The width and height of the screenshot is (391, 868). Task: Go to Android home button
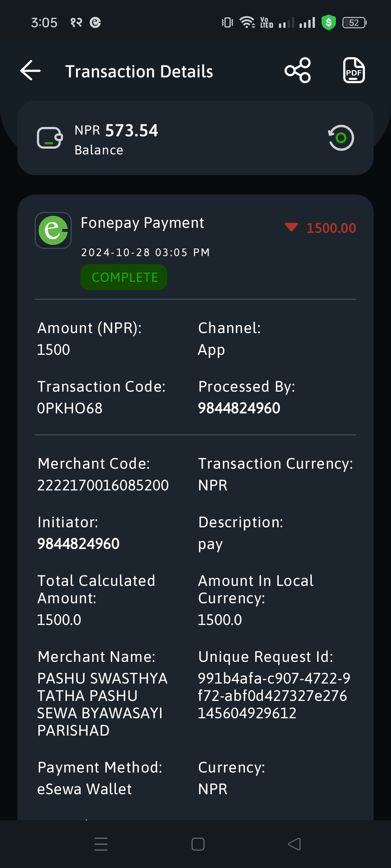198,844
